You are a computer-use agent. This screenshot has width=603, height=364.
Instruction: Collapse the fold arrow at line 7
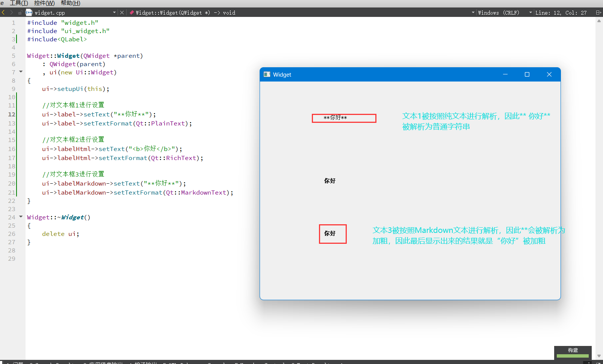[21, 71]
